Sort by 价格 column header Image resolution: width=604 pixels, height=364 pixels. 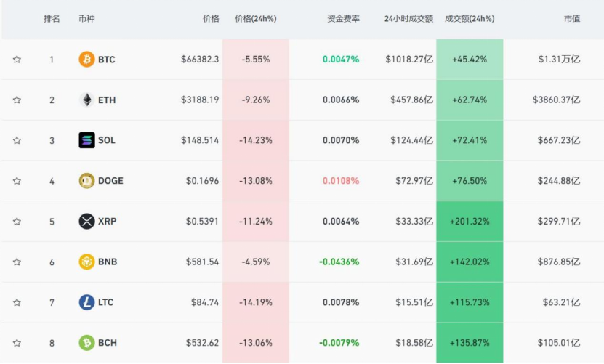click(211, 18)
